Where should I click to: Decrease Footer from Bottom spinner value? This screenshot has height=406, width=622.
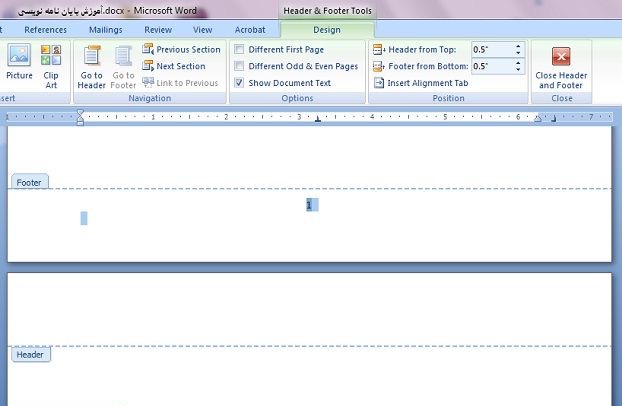coord(518,70)
